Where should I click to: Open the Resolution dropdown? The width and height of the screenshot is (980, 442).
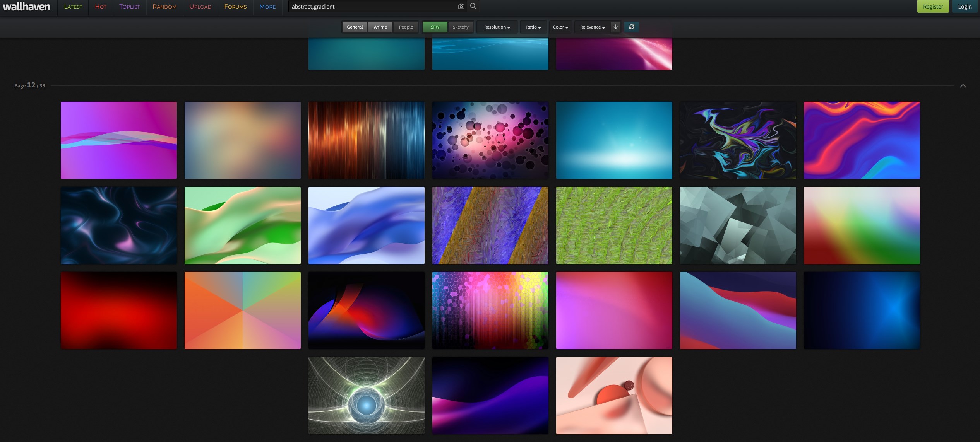coord(497,27)
